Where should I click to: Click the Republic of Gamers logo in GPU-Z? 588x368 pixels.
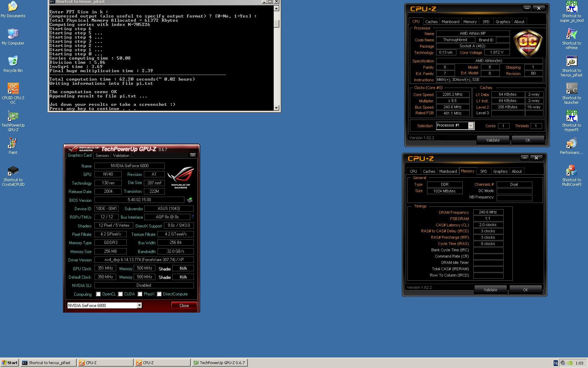181,177
